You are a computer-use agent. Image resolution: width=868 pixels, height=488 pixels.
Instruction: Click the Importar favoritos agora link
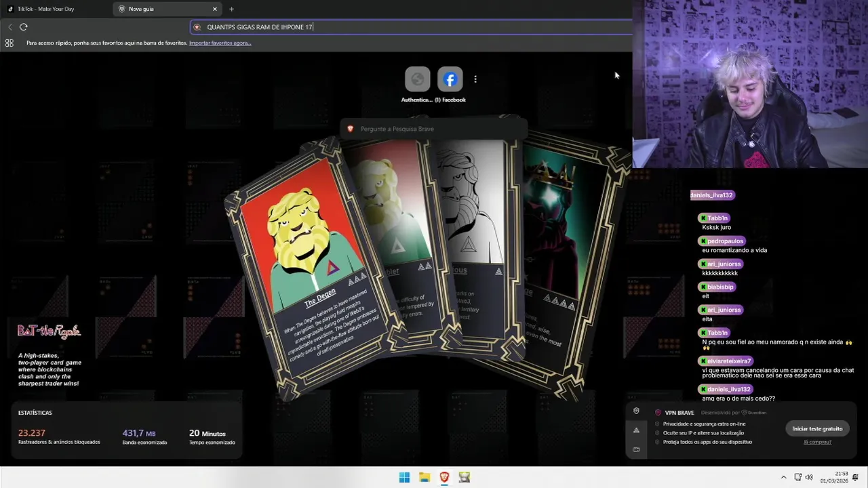[x=220, y=43]
